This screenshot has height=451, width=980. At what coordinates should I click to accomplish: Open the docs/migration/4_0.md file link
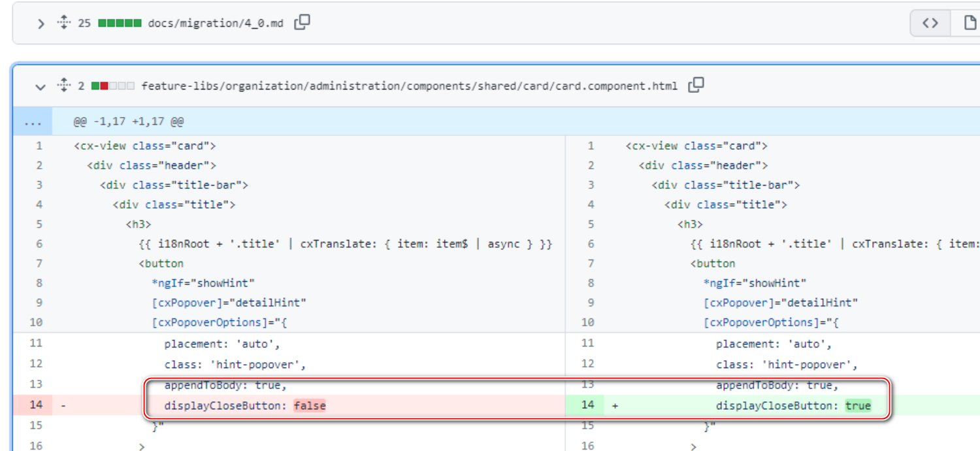tap(216, 24)
